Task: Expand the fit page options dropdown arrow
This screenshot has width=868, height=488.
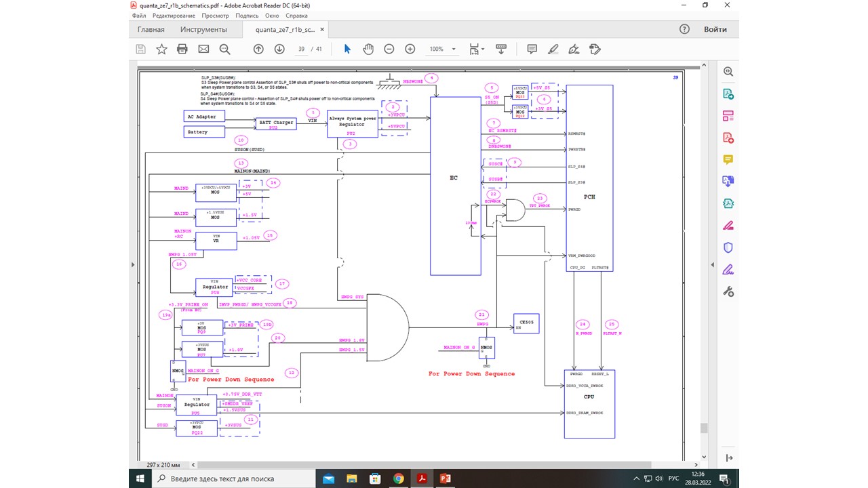Action: (482, 49)
